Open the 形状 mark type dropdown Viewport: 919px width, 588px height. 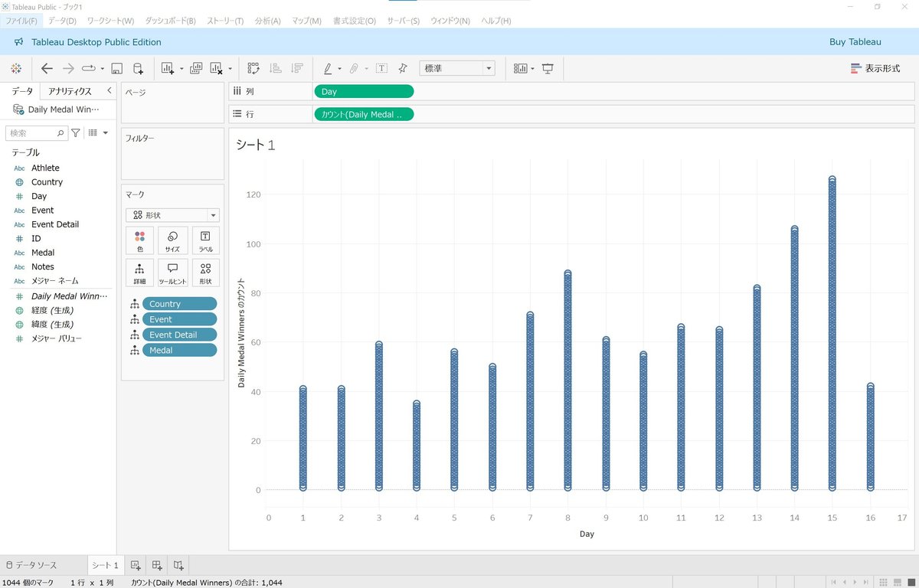tap(173, 215)
